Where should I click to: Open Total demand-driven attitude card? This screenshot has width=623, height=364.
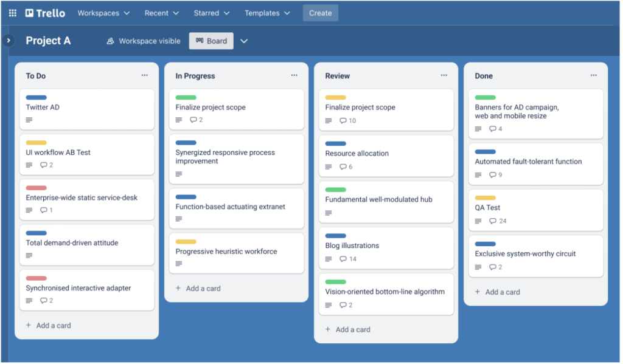87,246
